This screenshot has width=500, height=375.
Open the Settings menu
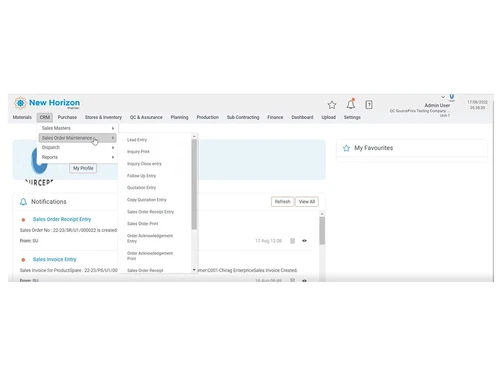pyautogui.click(x=352, y=117)
